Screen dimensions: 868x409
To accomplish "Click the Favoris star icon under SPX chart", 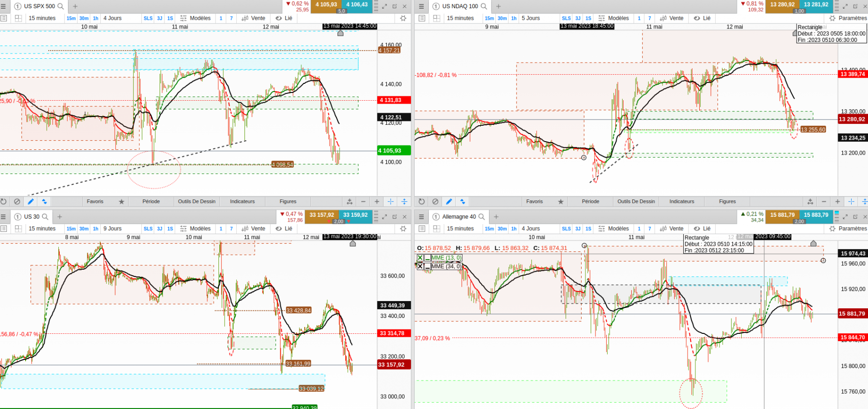I will pyautogui.click(x=122, y=201).
